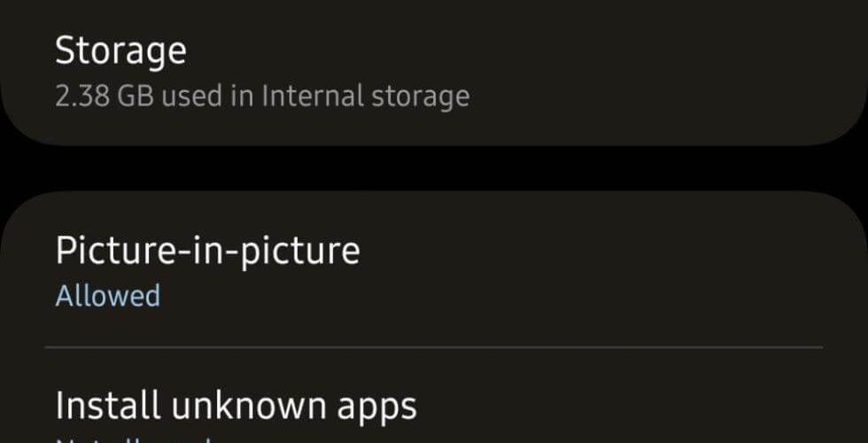Click the Picture-in-picture heading text
This screenshot has height=443, width=868.
tap(207, 252)
